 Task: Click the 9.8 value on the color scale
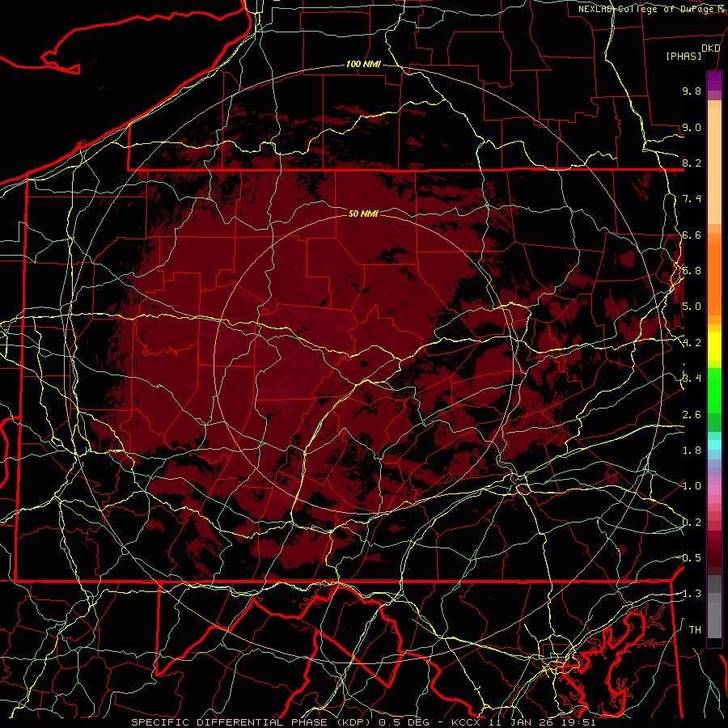(x=692, y=91)
